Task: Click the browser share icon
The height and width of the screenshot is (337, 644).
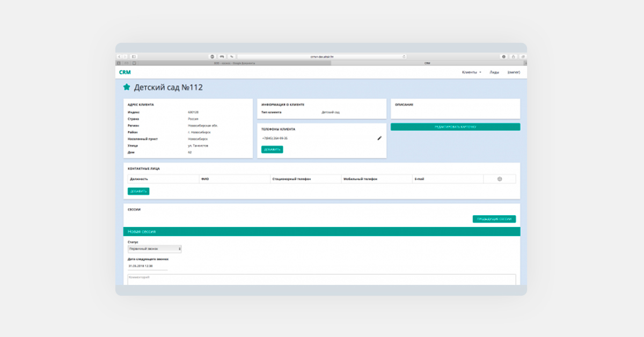Action: [514, 56]
